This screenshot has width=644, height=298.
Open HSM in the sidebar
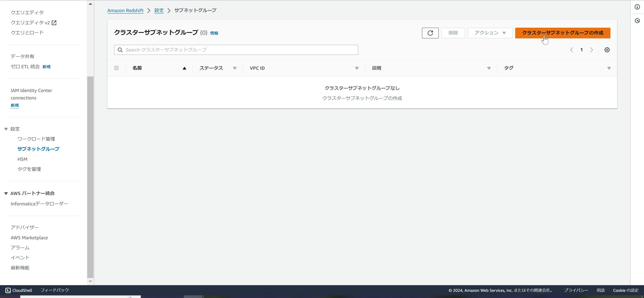coord(22,159)
